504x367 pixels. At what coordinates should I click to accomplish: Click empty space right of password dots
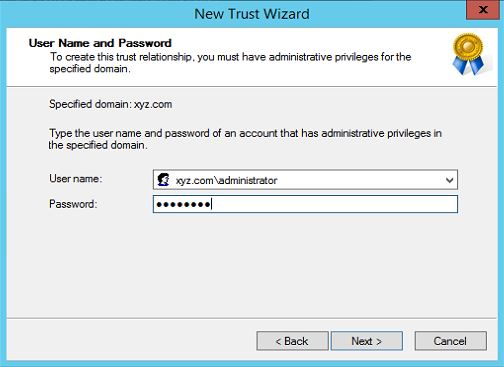point(333,204)
